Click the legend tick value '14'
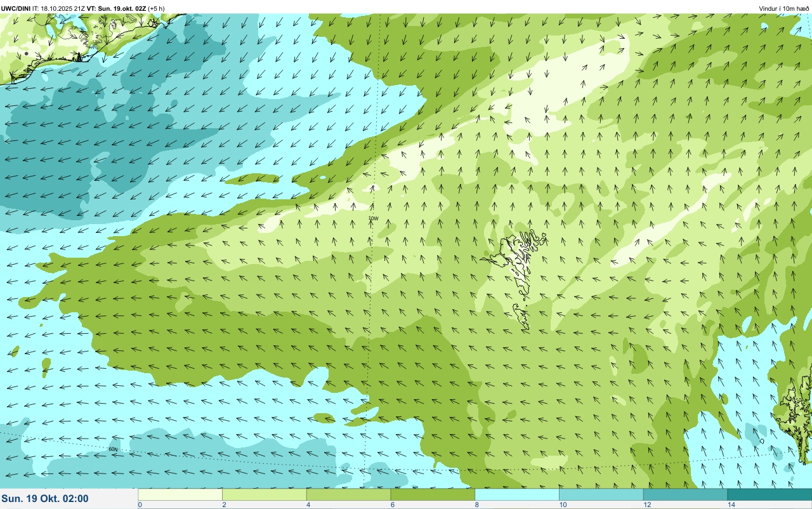This screenshot has height=509, width=812. (x=731, y=505)
